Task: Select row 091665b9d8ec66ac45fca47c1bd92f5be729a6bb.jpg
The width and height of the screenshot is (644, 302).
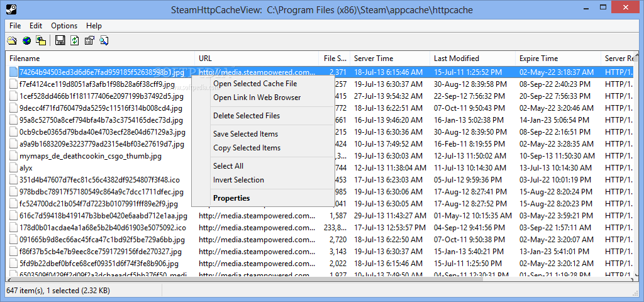Action: pos(319,240)
